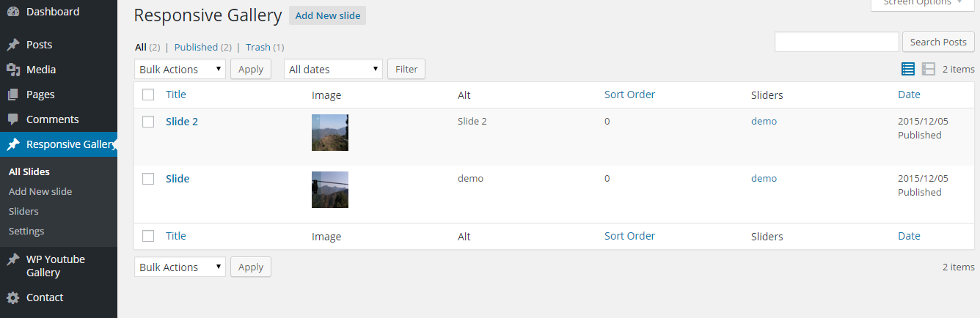980x318 pixels.
Task: Open the top Bulk Actions dropdown
Action: pyautogui.click(x=180, y=70)
